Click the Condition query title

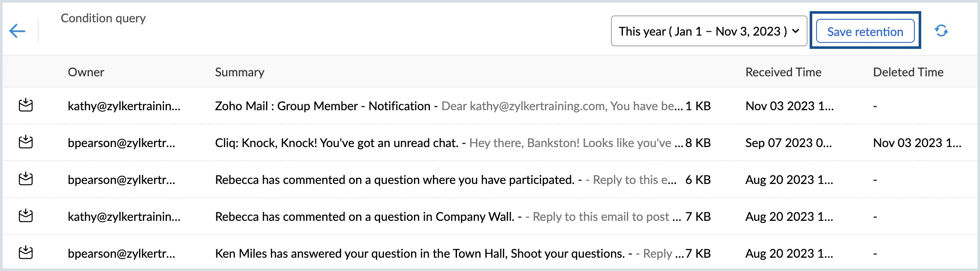103,18
